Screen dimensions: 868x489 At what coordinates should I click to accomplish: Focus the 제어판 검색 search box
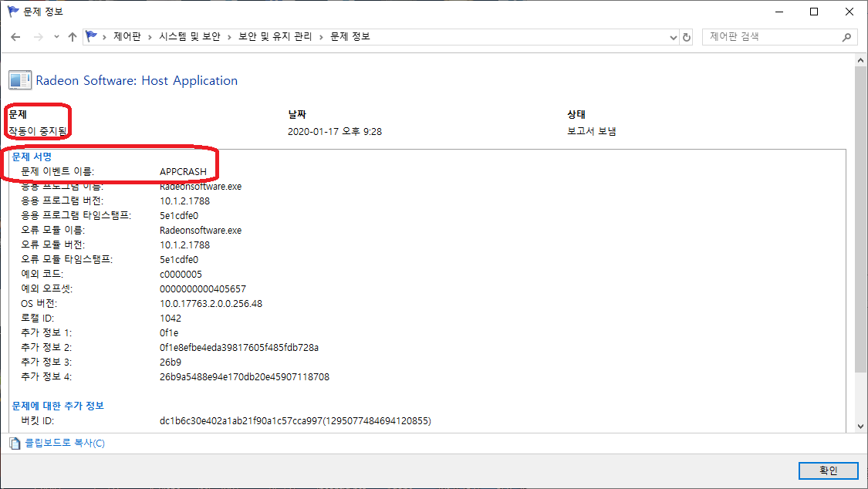coord(778,36)
